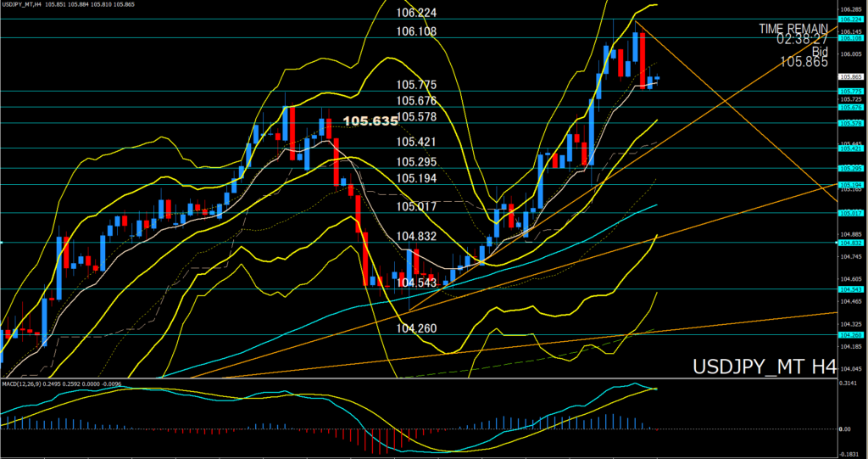Select the large USDJPY_MT H4 chart title
The width and height of the screenshot is (868, 459).
point(764,367)
